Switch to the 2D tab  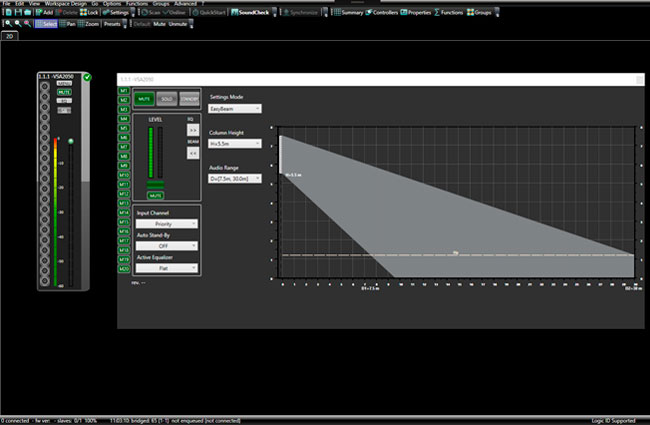[x=11, y=37]
